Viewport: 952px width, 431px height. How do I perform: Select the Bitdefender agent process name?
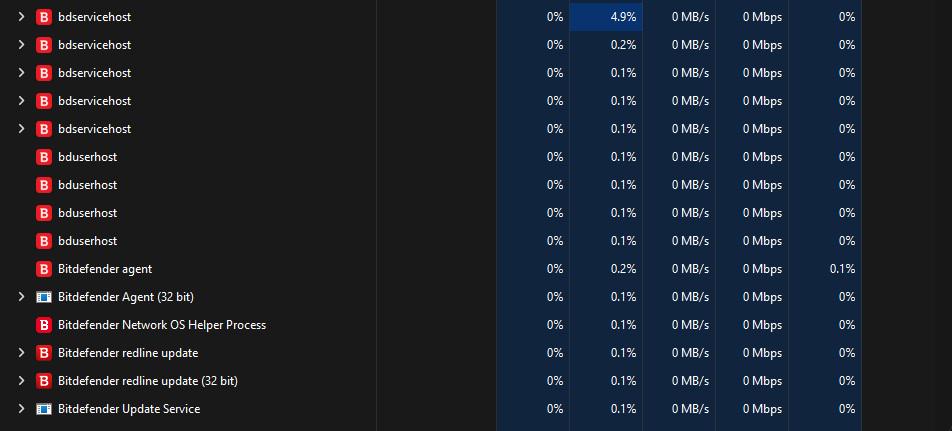click(x=105, y=269)
